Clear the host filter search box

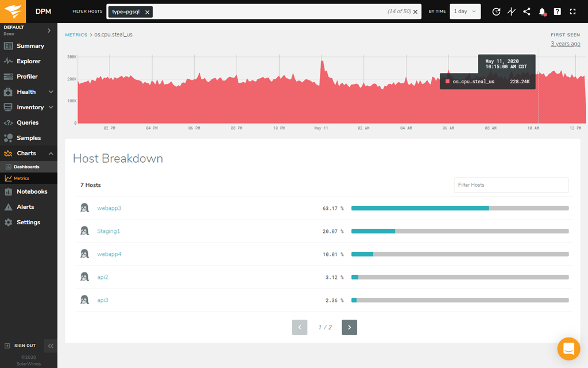pos(416,12)
